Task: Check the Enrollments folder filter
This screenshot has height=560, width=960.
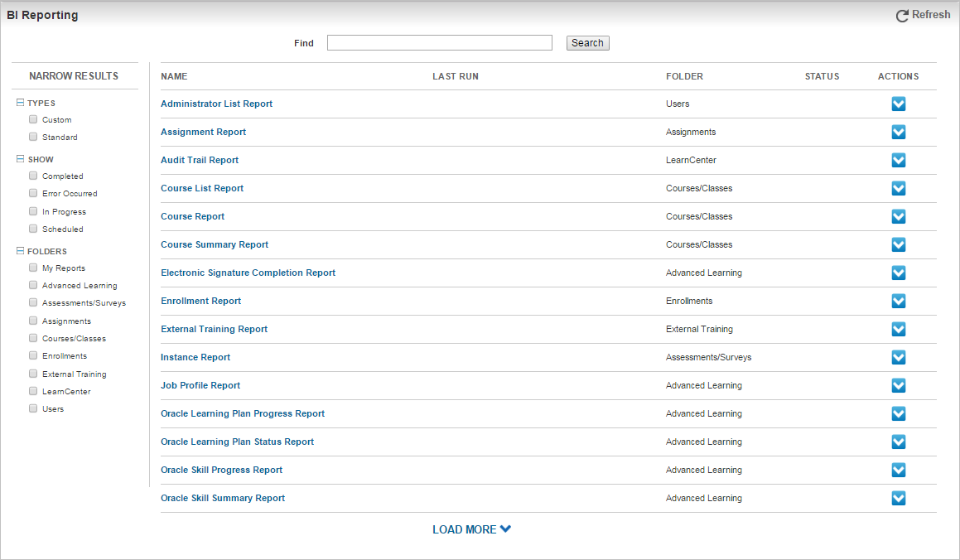Action: [x=33, y=355]
